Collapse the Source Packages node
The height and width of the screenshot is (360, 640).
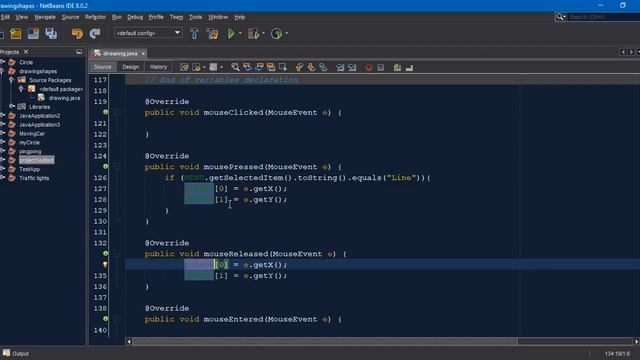tap(11, 80)
